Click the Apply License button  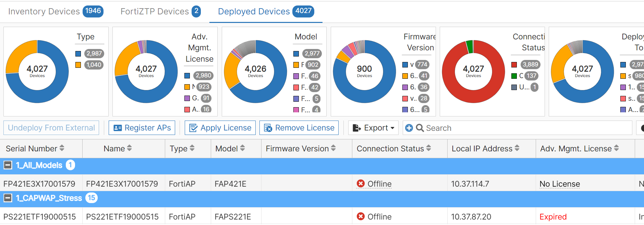click(220, 128)
